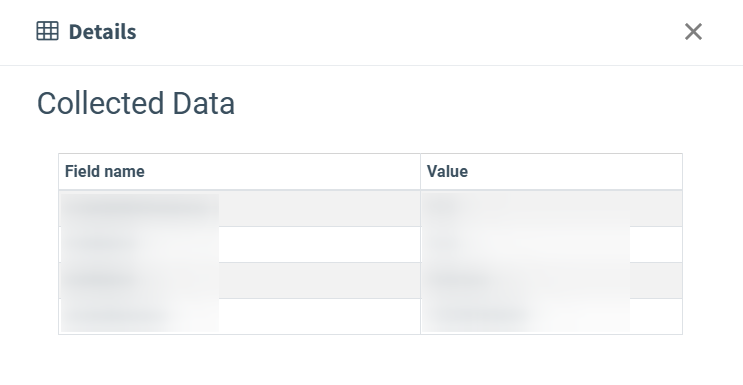The height and width of the screenshot is (385, 743).
Task: Click blank white area below the data table
Action: (x=372, y=360)
